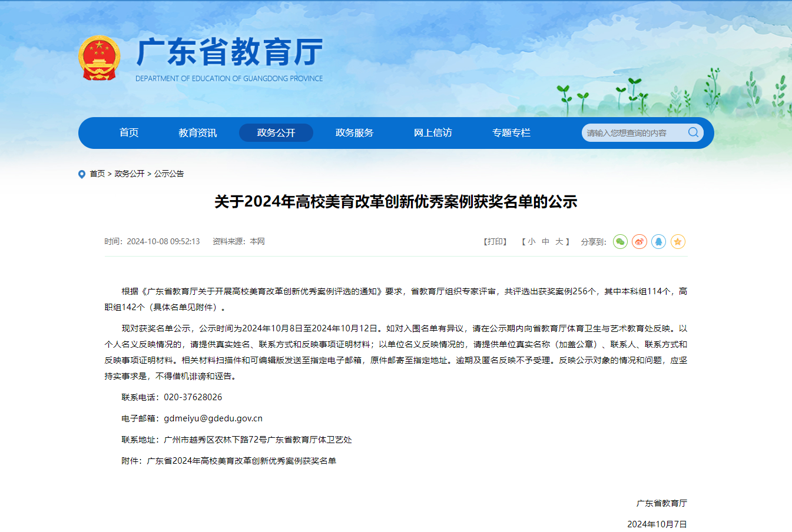Share the article to QQ

point(658,242)
